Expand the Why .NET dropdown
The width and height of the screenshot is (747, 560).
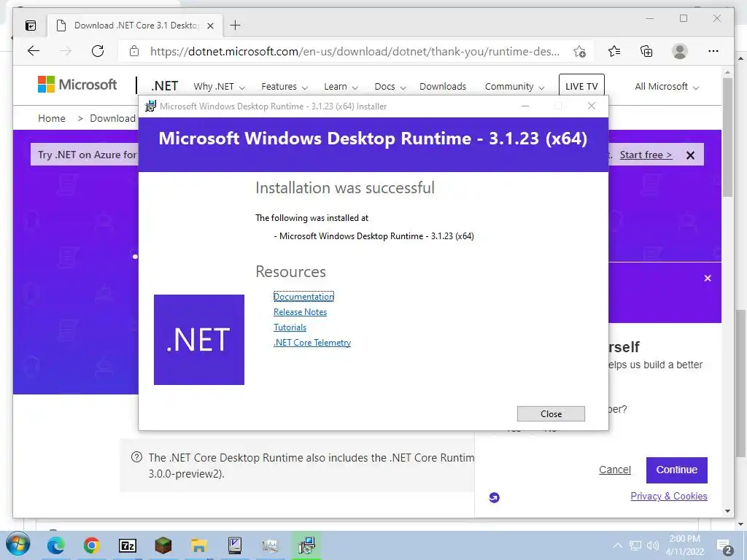click(219, 87)
